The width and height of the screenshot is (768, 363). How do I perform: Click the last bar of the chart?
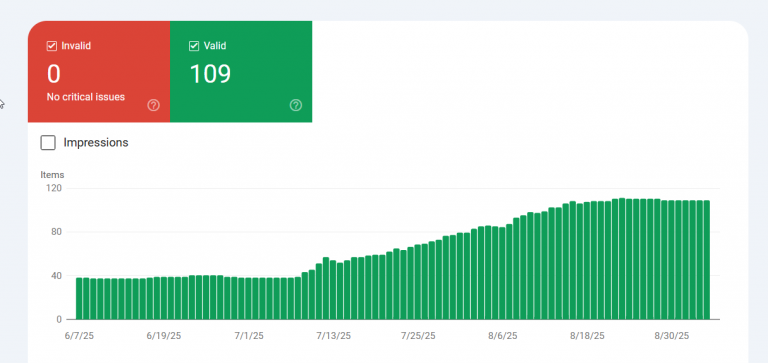click(707, 260)
